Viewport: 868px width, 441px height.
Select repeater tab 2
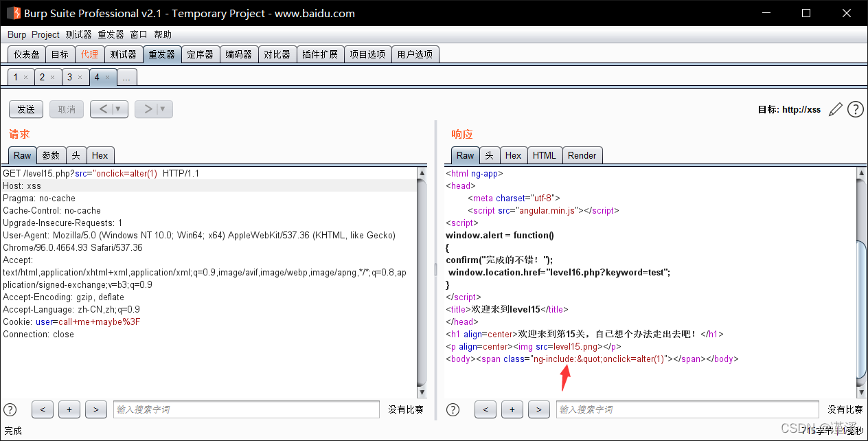[42, 78]
